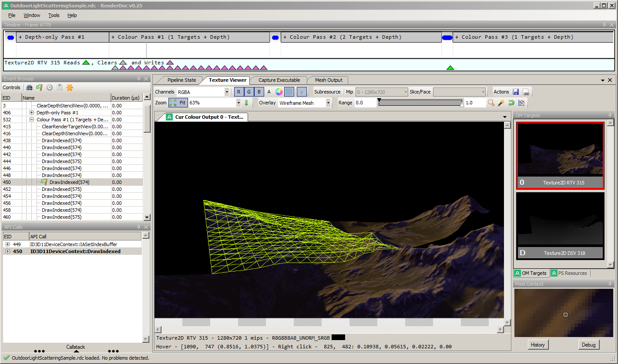618x364 pixels.
Task: Expand the Depth-only Pass #1 tree node
Action: (x=31, y=113)
